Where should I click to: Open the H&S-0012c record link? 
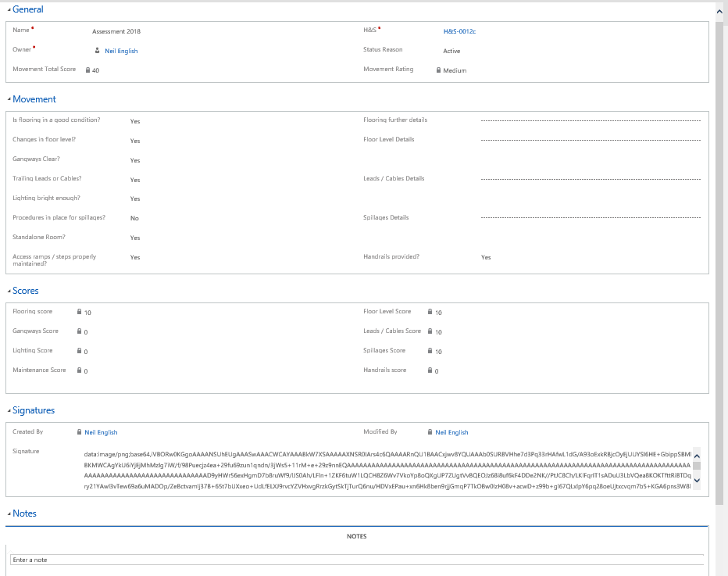(x=459, y=31)
